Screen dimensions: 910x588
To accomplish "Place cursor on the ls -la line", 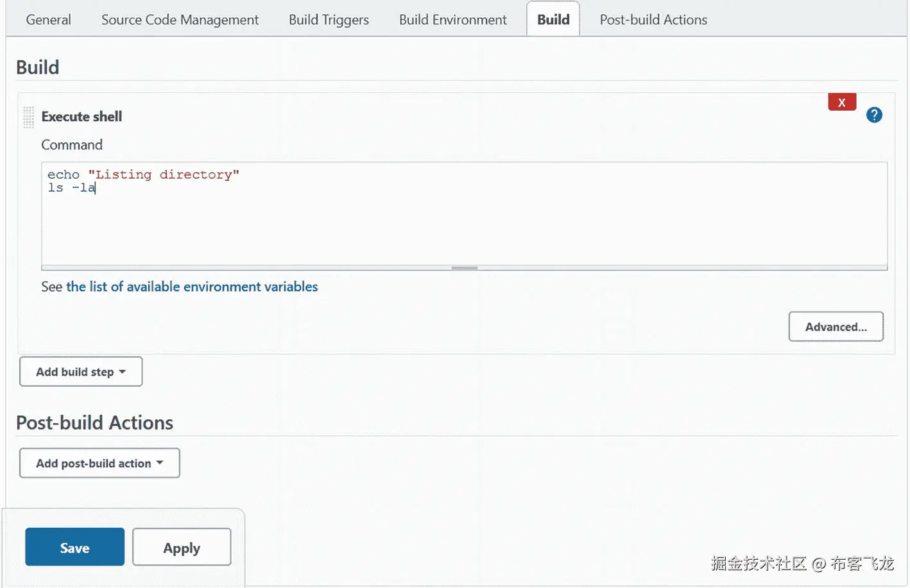I will click(71, 188).
